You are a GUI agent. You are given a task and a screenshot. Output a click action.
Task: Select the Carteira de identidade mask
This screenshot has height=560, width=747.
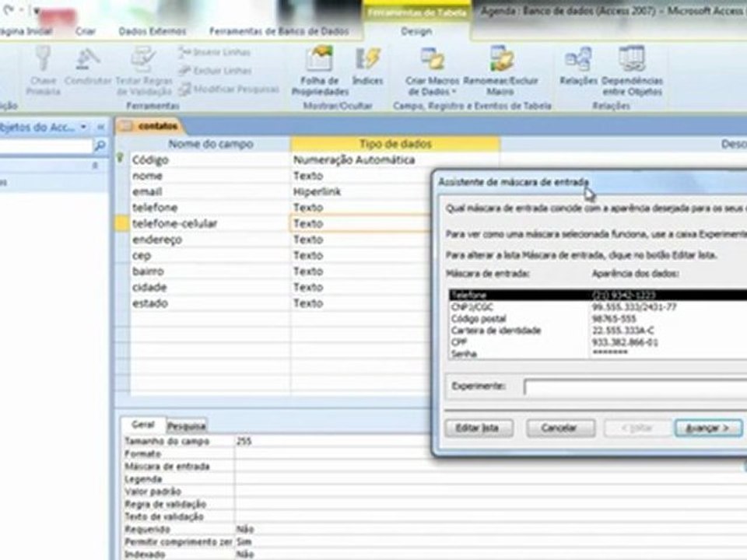coord(598,331)
